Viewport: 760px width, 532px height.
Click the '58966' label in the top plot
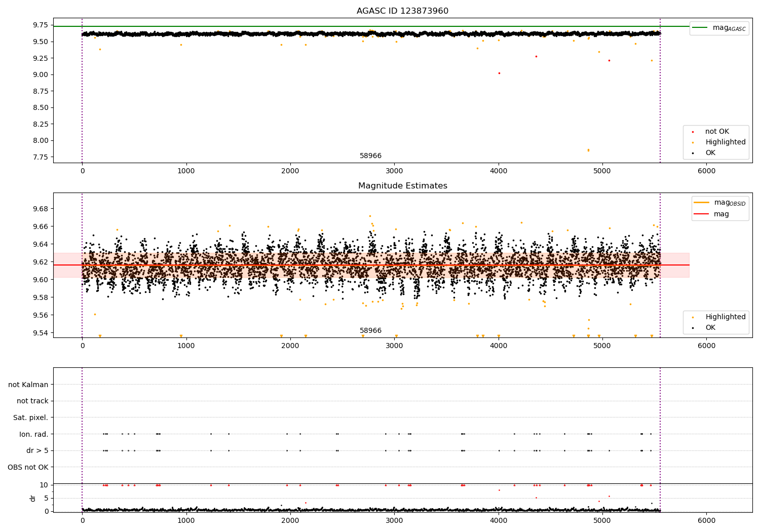[x=370, y=156]
